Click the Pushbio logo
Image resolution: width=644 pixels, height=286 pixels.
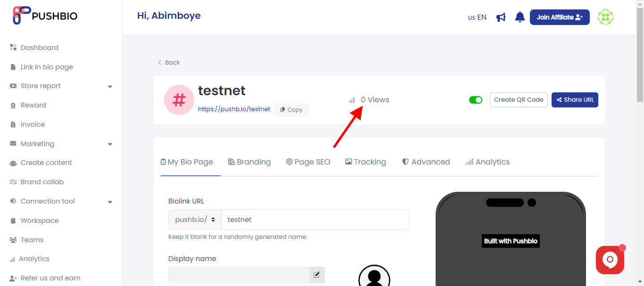click(45, 16)
